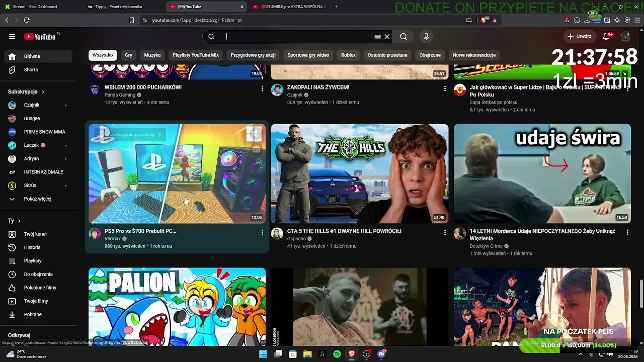
Task: Open Twoje filmy in the sidebar
Action: [38, 301]
